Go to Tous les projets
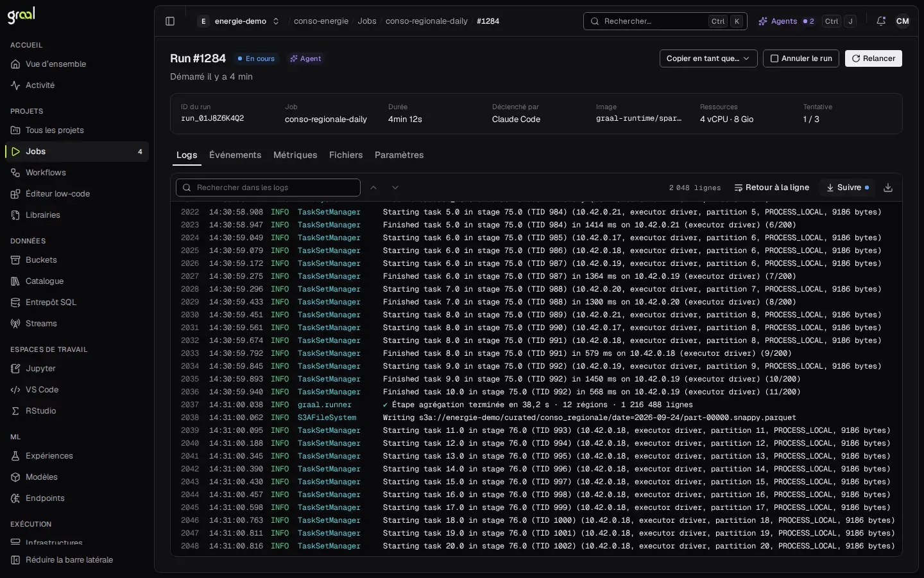Viewport: 924px width, 578px height. pyautogui.click(x=77, y=130)
